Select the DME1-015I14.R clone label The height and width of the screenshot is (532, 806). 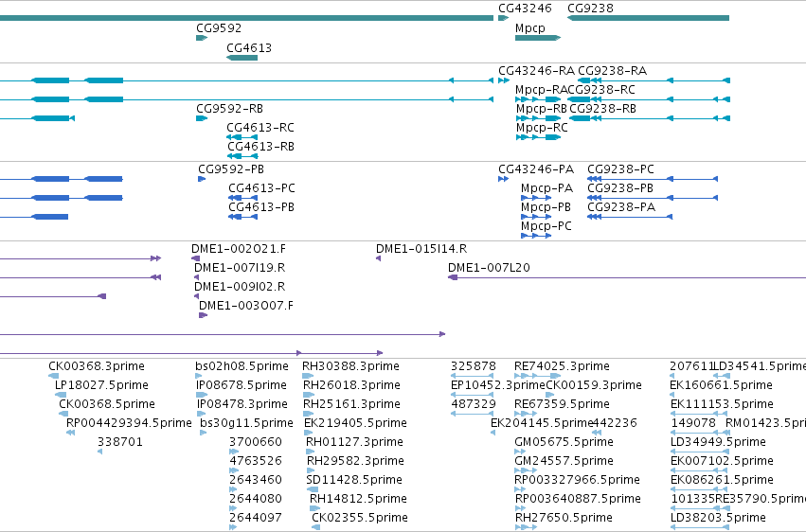click(x=421, y=249)
